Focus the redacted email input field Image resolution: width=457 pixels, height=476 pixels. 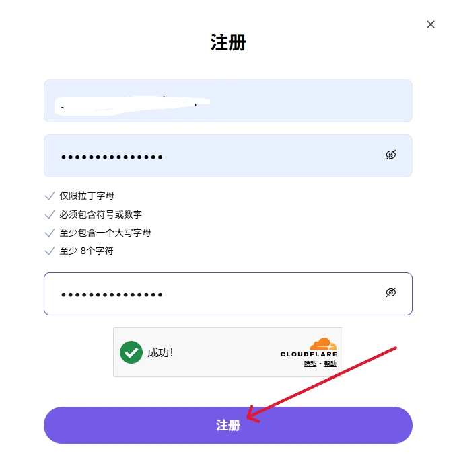pyautogui.click(x=228, y=101)
